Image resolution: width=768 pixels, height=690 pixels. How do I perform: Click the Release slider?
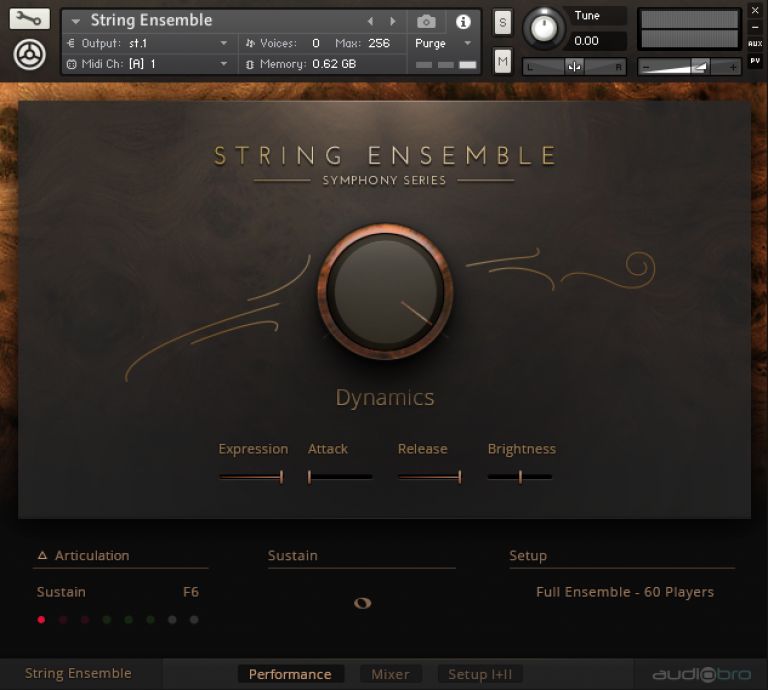[430, 476]
